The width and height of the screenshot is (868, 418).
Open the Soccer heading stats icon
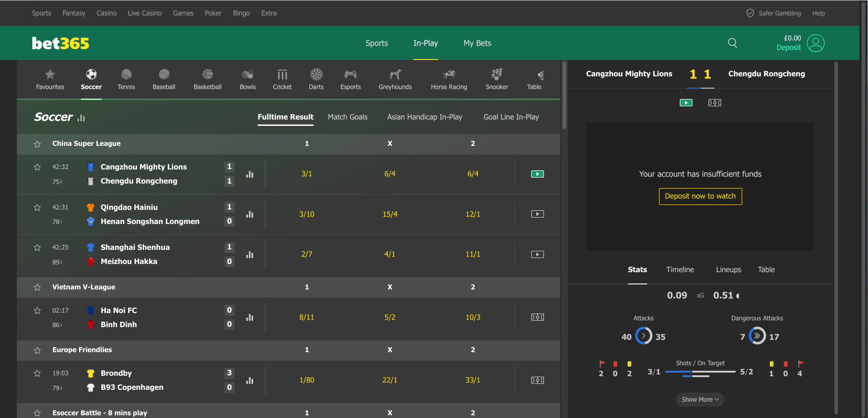[x=81, y=118]
